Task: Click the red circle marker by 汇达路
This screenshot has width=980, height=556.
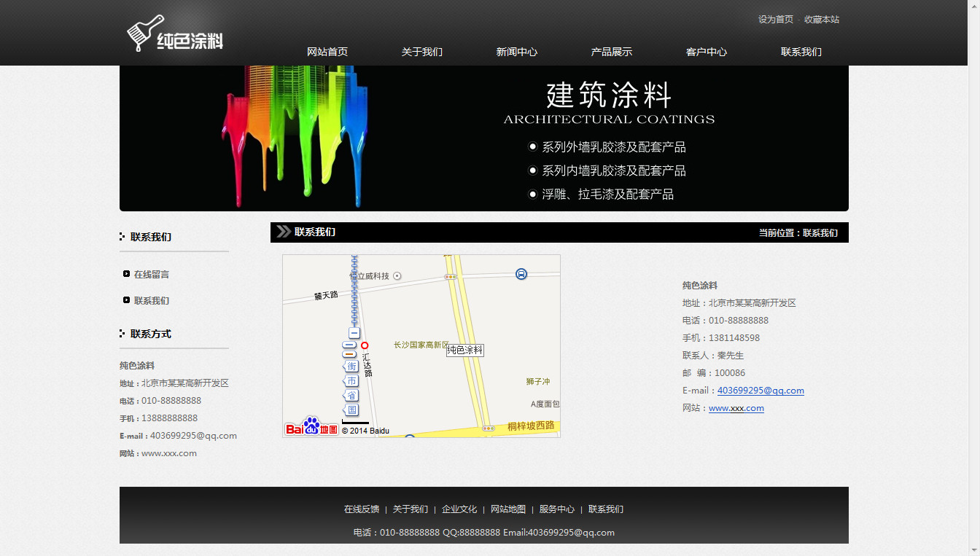Action: point(365,345)
